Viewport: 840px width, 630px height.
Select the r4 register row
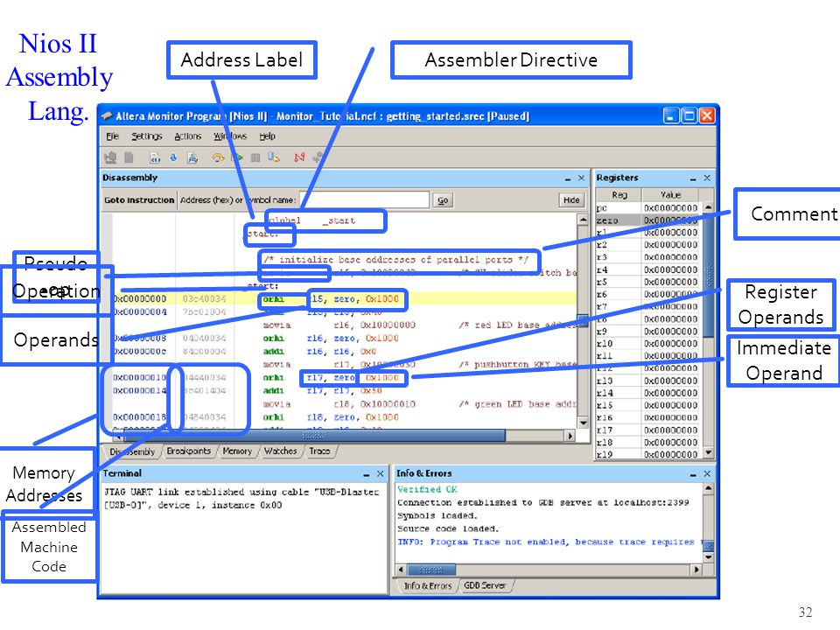[x=647, y=269]
